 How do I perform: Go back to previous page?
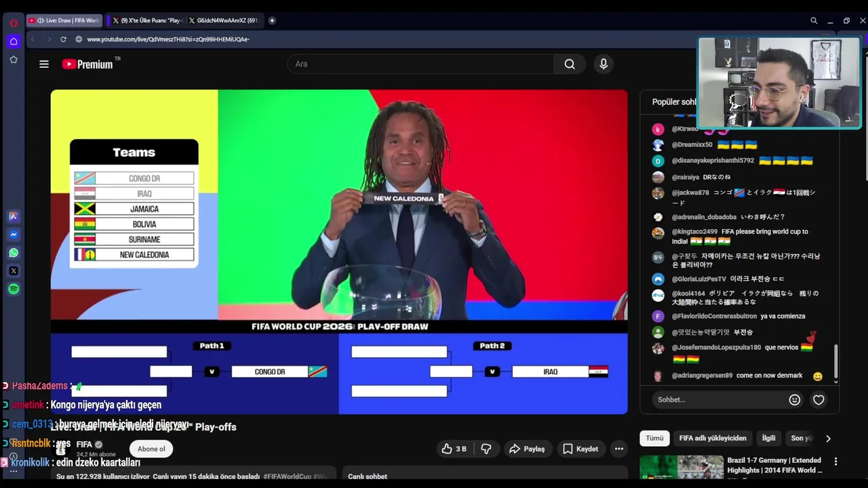[33, 39]
